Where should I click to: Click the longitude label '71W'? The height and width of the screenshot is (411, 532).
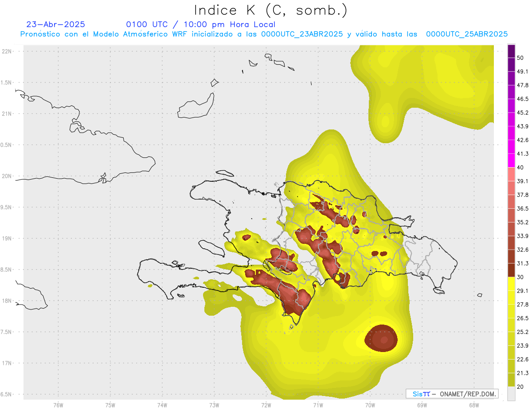coord(318,405)
